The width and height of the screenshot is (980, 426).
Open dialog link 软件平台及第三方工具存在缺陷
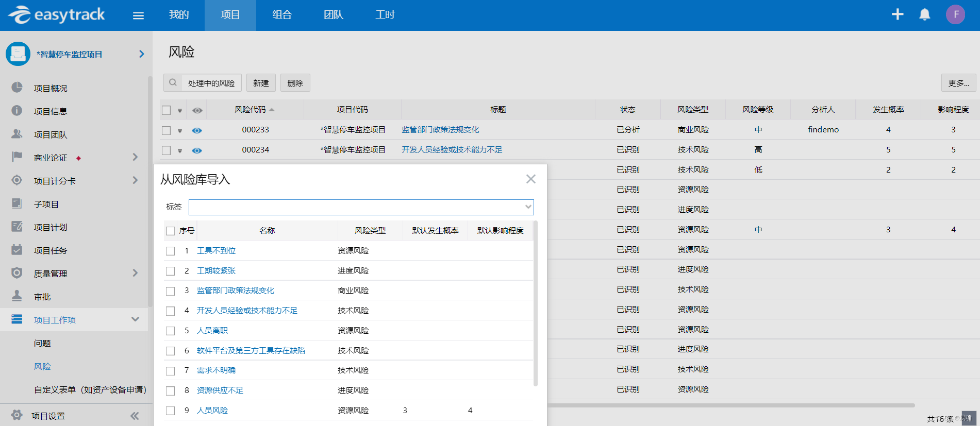[x=251, y=351]
